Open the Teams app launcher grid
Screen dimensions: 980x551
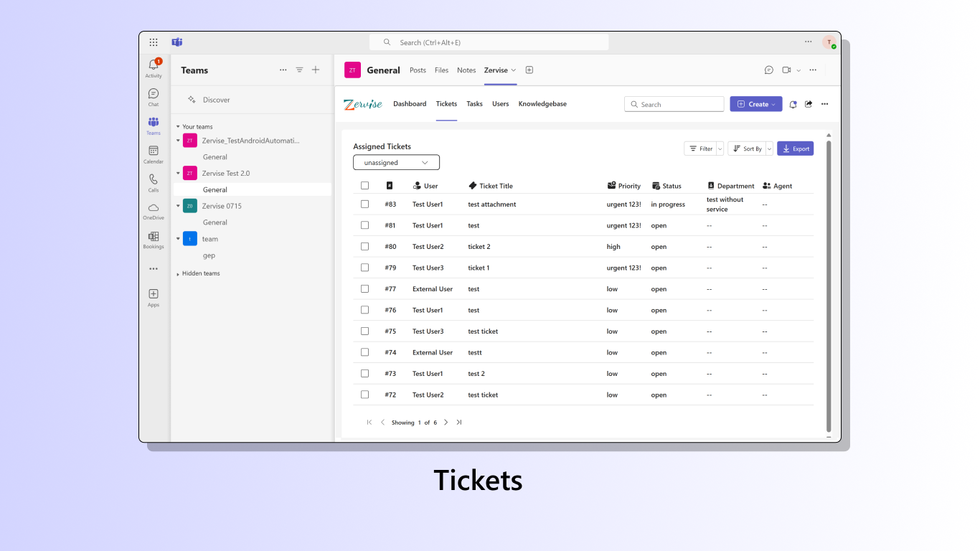pyautogui.click(x=154, y=42)
